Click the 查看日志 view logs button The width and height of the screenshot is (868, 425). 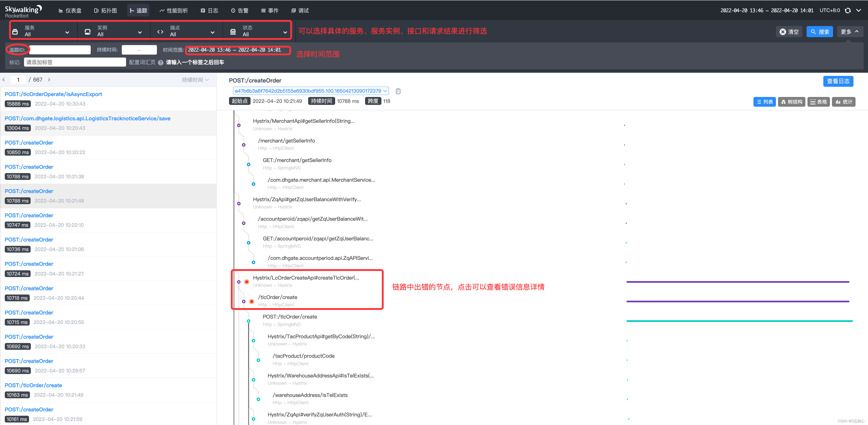[838, 81]
